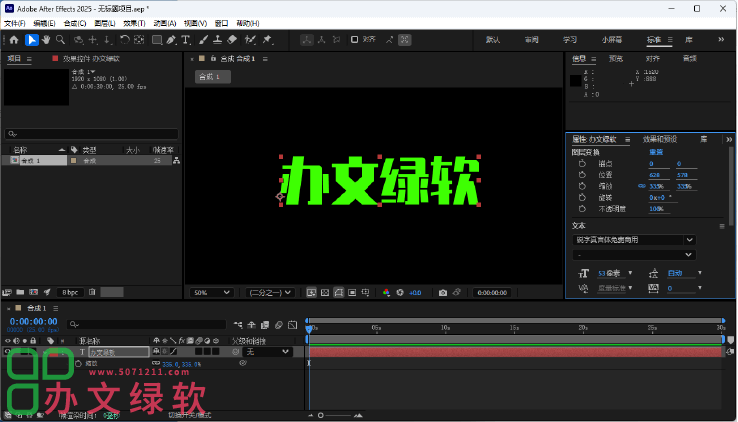The height and width of the screenshot is (422, 738).
Task: Toggle the scale constrain link in properties panel
Action: click(x=642, y=186)
